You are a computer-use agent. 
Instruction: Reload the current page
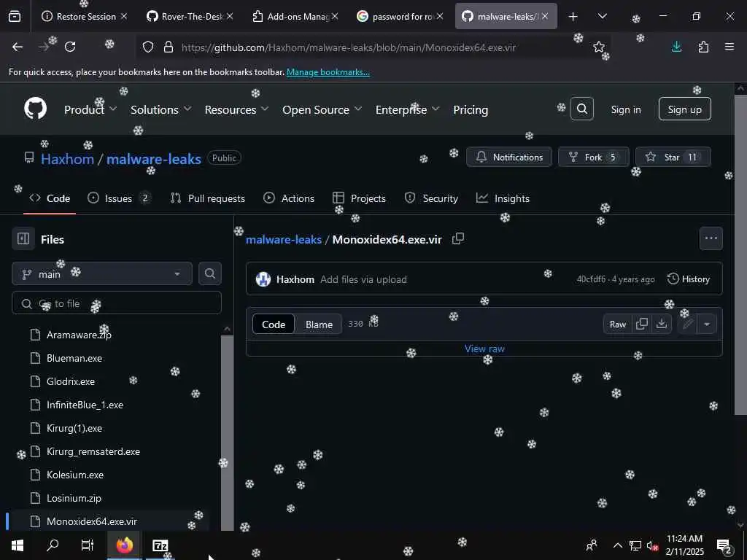pyautogui.click(x=70, y=47)
